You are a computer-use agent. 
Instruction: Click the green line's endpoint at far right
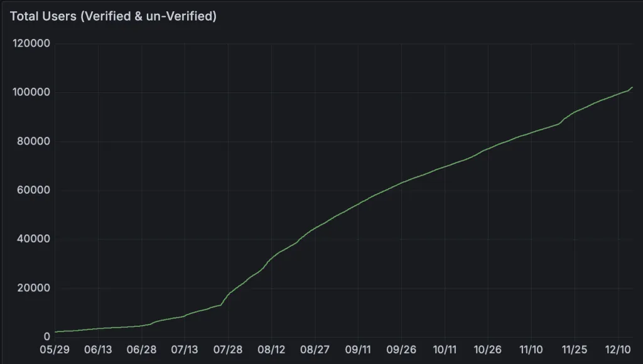[x=632, y=88]
